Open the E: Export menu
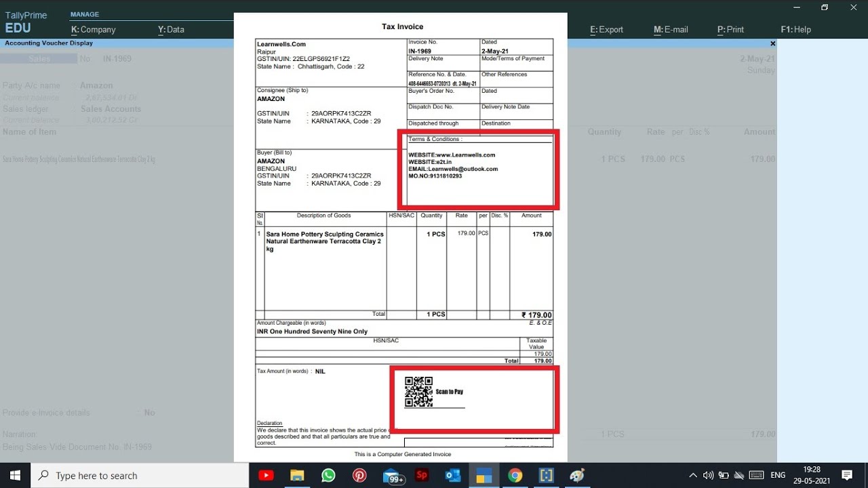The image size is (868, 488). point(606,29)
